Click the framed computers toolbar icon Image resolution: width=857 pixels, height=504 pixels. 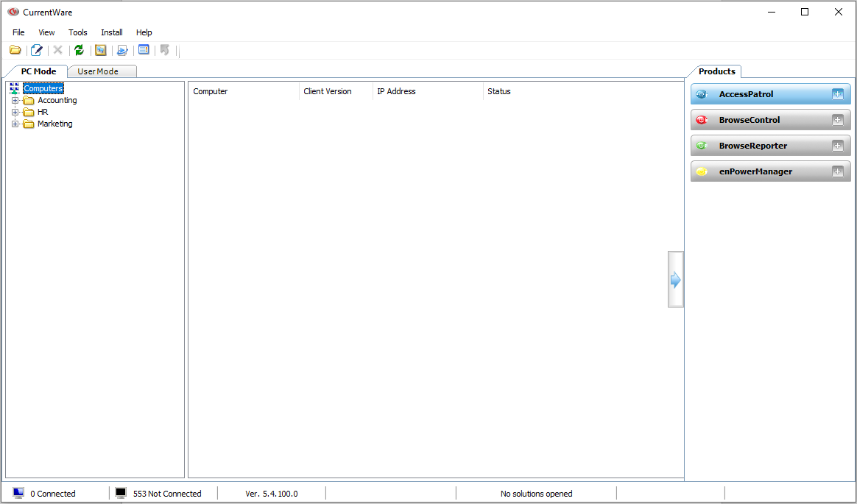[x=101, y=50]
